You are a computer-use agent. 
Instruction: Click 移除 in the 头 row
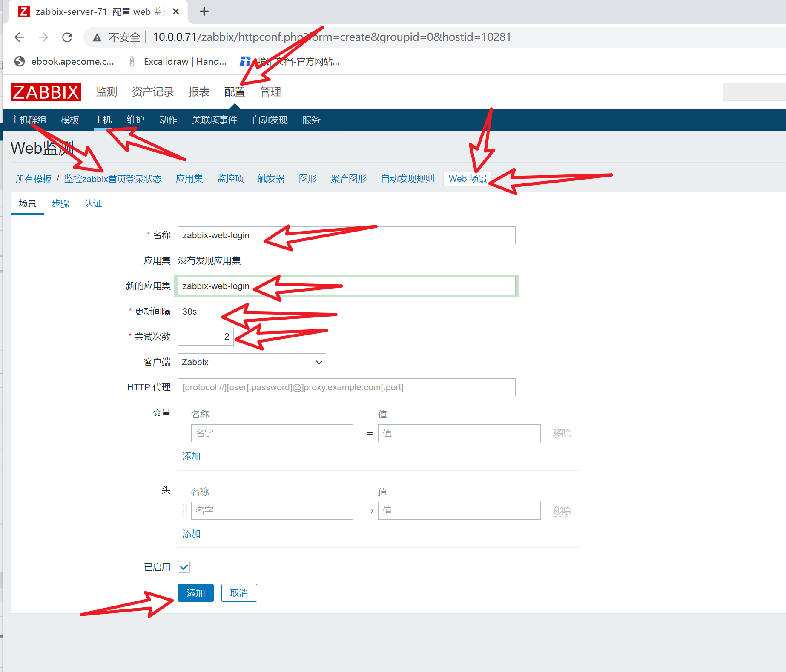click(x=562, y=511)
